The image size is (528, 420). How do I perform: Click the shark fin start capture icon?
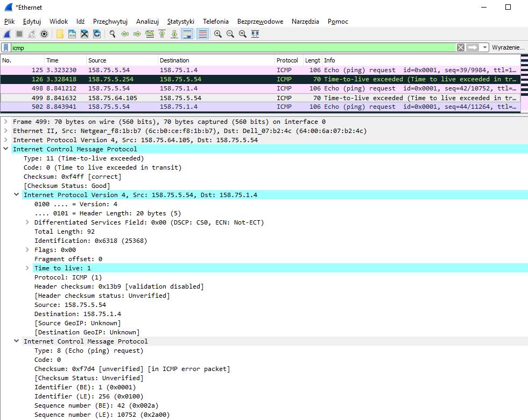click(x=7, y=34)
